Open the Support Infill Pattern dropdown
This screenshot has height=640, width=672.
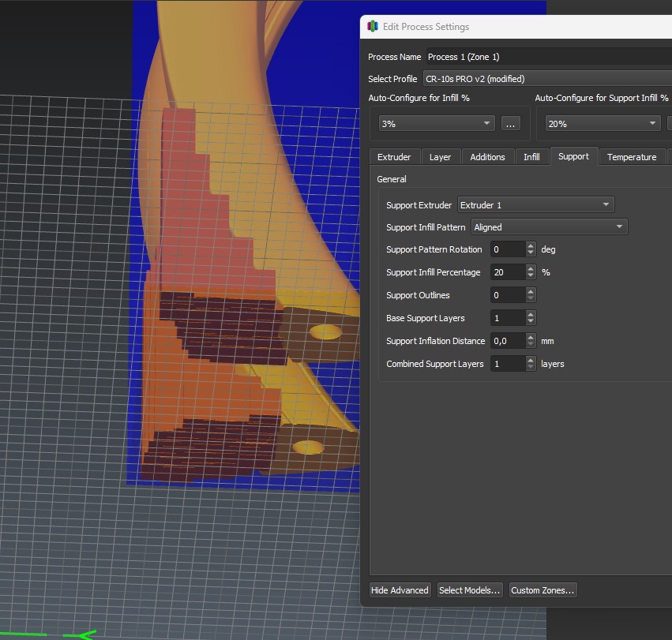549,227
